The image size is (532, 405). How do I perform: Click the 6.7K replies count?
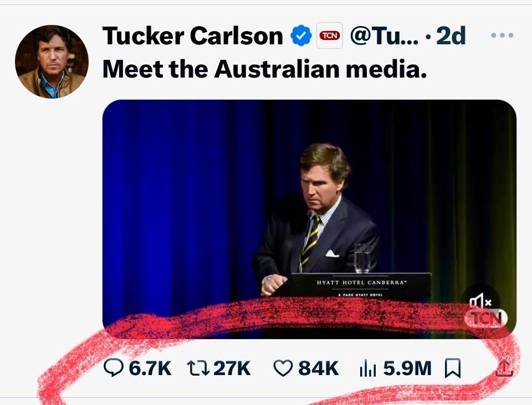[x=150, y=368]
